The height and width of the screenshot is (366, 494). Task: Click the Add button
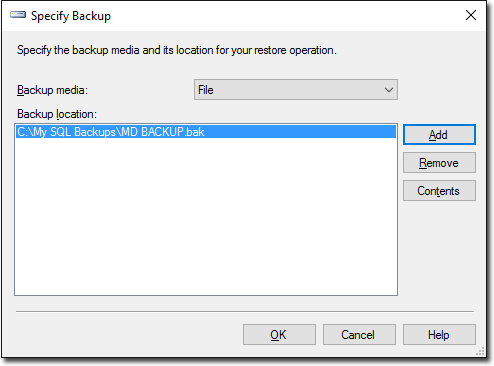[x=439, y=135]
